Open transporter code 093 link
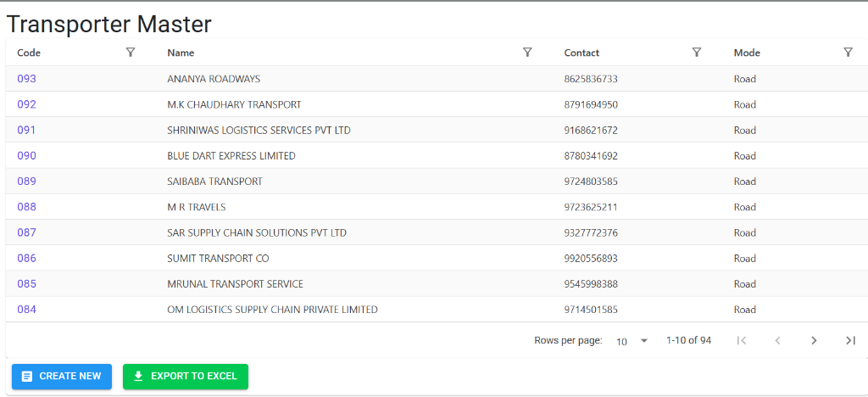Screen dimensions: 868x397 click(26, 79)
